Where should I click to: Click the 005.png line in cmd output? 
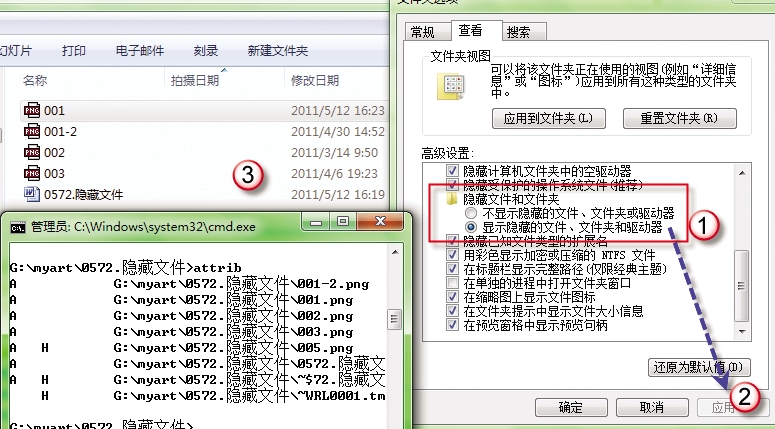[x=181, y=348]
